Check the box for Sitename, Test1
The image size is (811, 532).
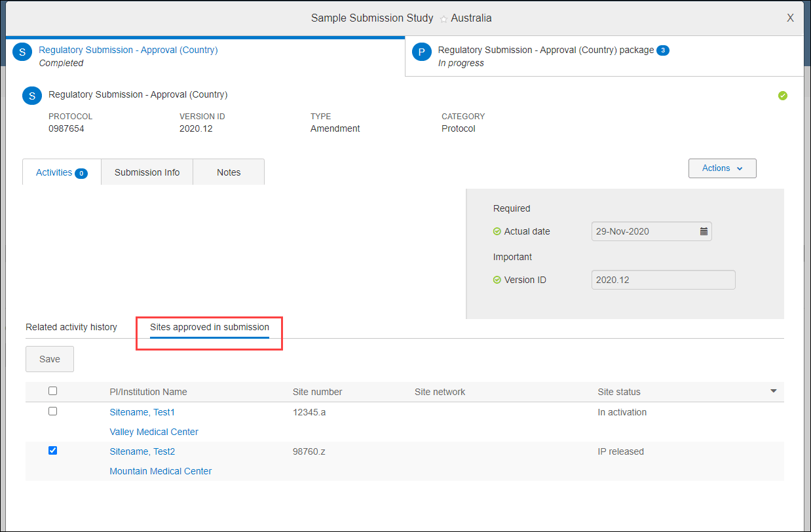(x=52, y=411)
